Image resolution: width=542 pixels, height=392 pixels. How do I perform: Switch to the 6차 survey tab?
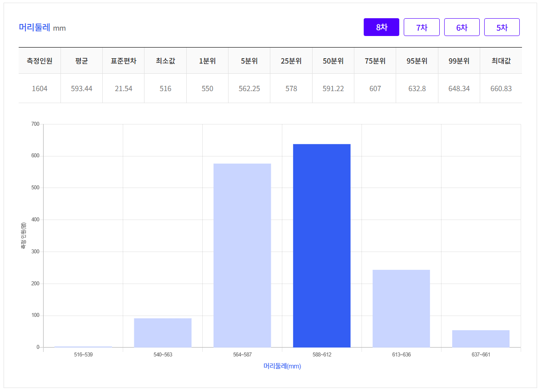pos(462,27)
